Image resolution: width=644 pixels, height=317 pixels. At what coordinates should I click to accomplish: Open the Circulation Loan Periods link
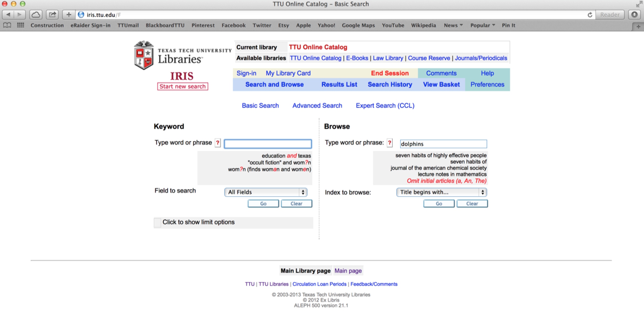pyautogui.click(x=319, y=284)
